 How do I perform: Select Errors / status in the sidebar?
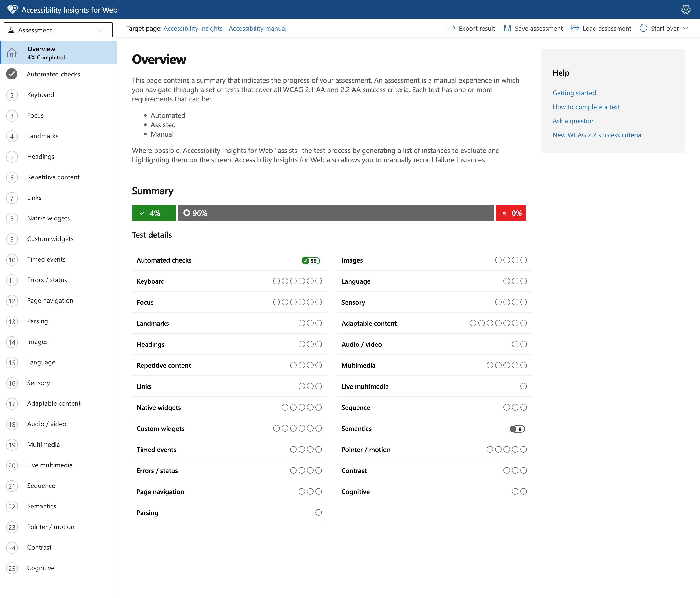click(x=58, y=280)
